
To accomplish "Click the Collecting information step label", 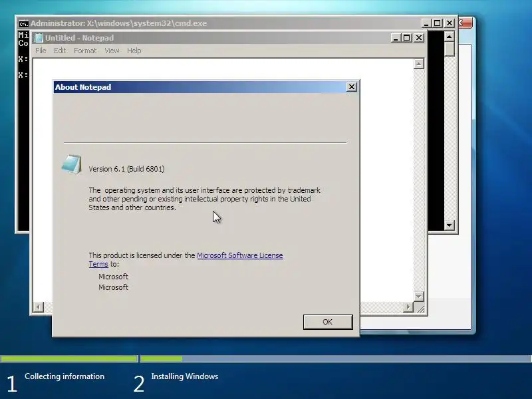I will [65, 376].
